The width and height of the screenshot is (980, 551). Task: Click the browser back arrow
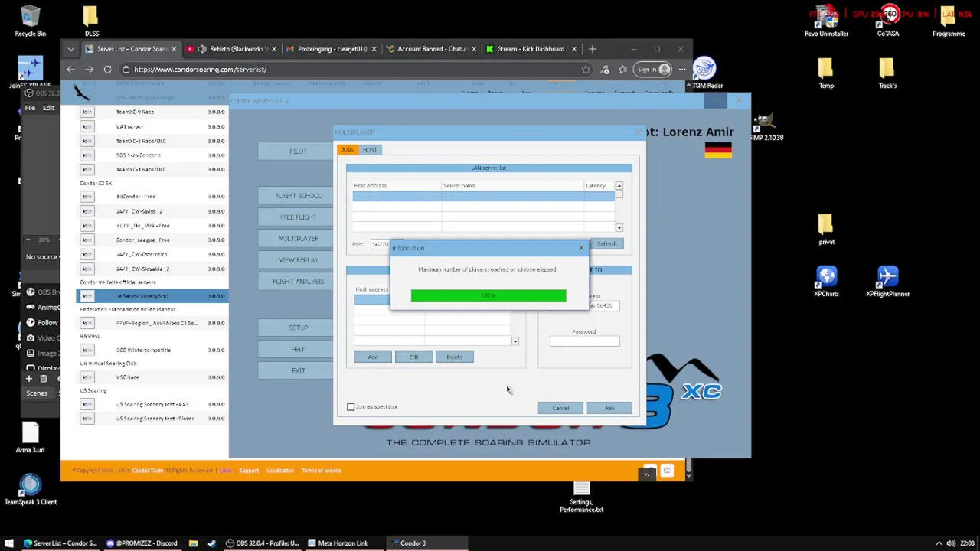tap(70, 70)
